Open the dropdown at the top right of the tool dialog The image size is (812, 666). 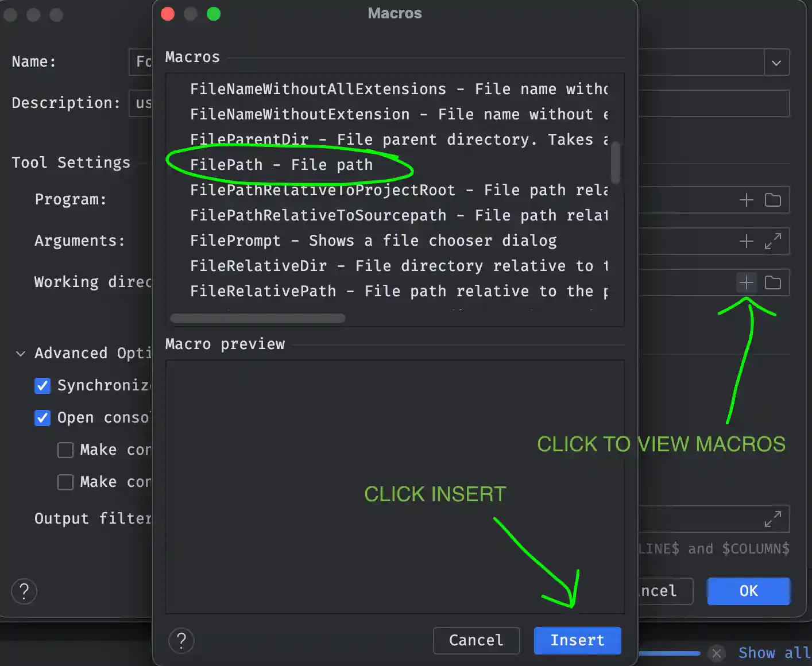776,62
